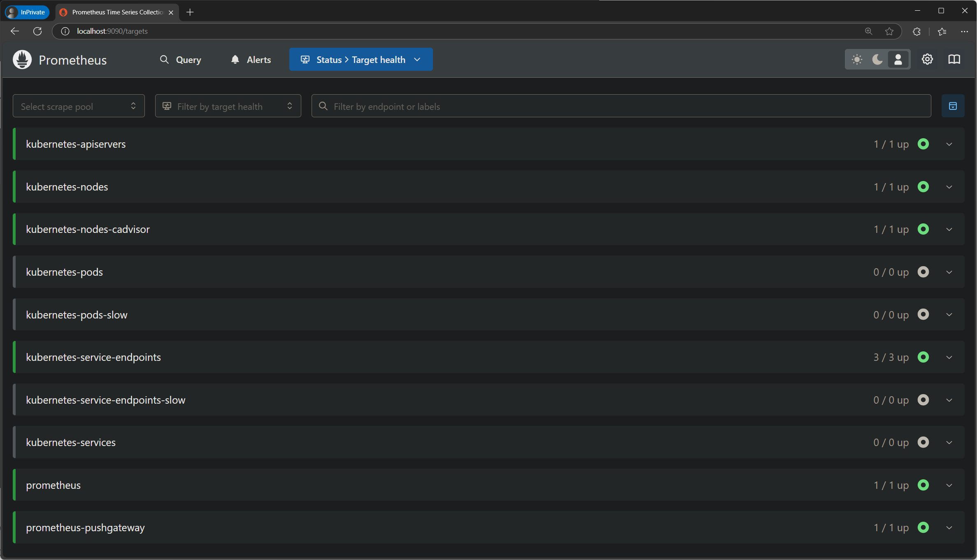Click green health ring for prometheus
Image resolution: width=977 pixels, height=560 pixels.
923,485
